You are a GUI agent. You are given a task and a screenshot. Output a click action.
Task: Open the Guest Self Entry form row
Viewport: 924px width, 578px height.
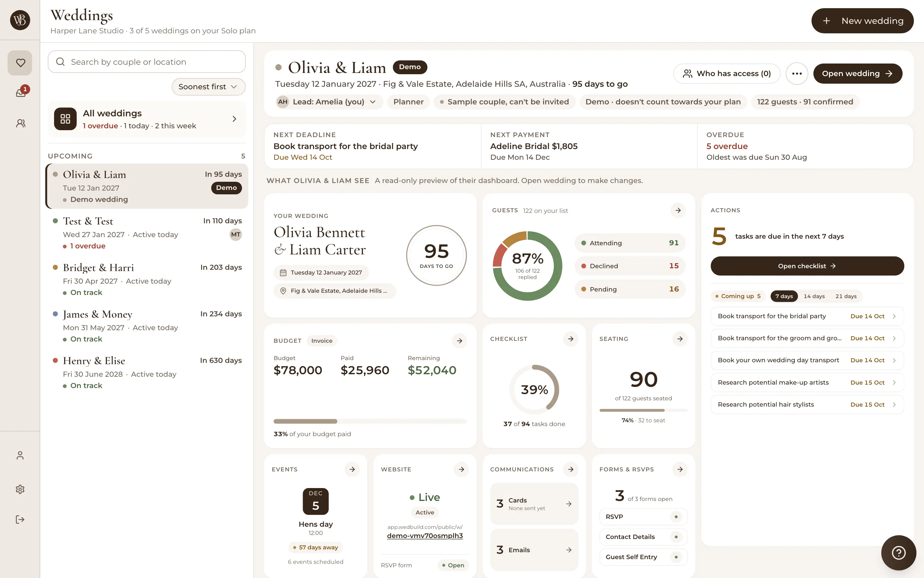pos(643,557)
